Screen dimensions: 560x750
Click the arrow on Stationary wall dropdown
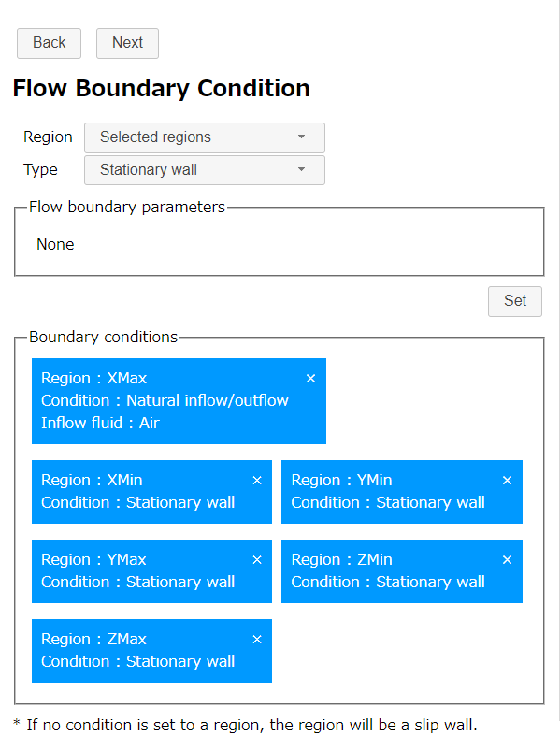point(301,169)
